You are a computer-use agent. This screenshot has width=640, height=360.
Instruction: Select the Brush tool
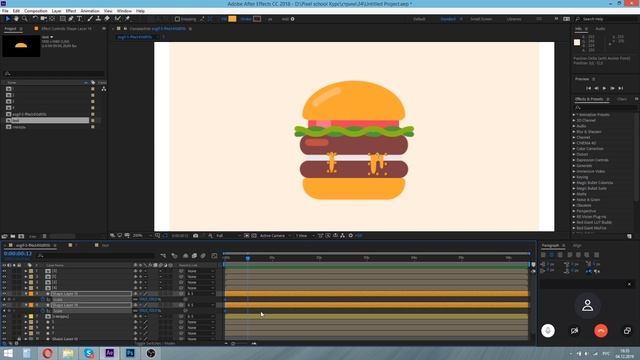pos(90,19)
